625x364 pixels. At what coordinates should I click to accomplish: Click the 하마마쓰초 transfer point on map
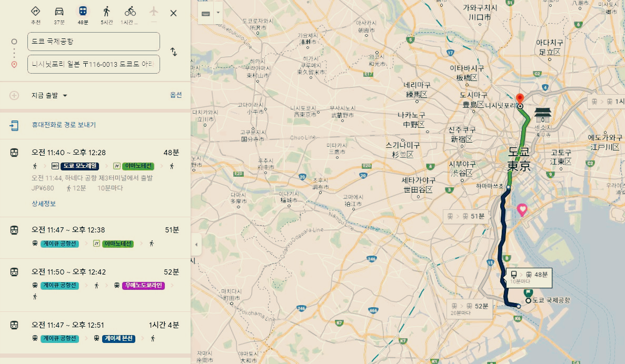click(508, 187)
